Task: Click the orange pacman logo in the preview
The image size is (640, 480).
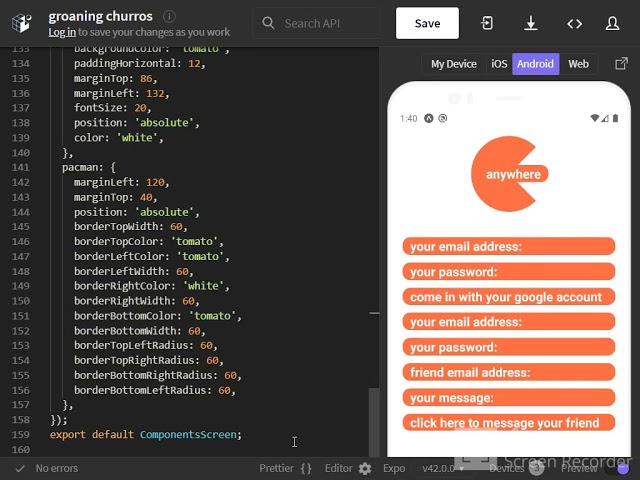Action: [508, 174]
